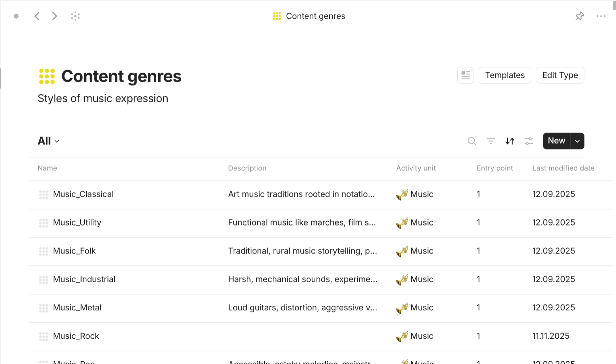Create an object with the New button
616x364 pixels.
pyautogui.click(x=556, y=141)
